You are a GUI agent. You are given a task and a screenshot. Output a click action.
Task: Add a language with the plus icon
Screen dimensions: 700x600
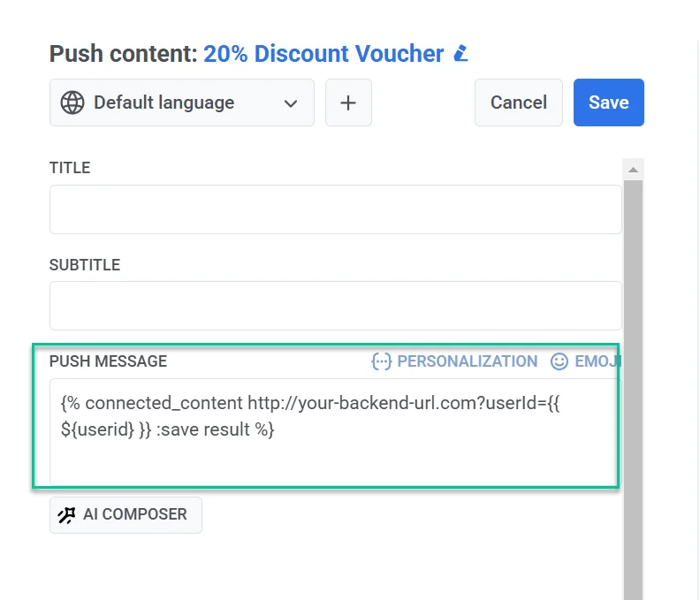pos(348,103)
